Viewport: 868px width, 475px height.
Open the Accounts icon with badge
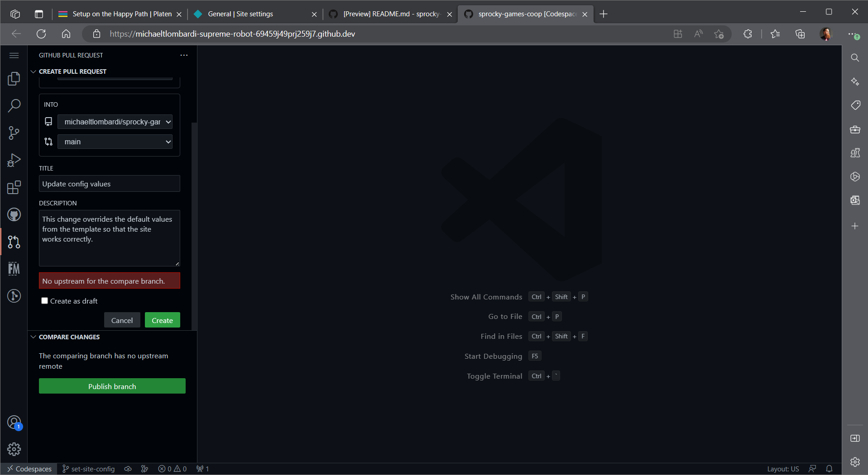tap(14, 423)
